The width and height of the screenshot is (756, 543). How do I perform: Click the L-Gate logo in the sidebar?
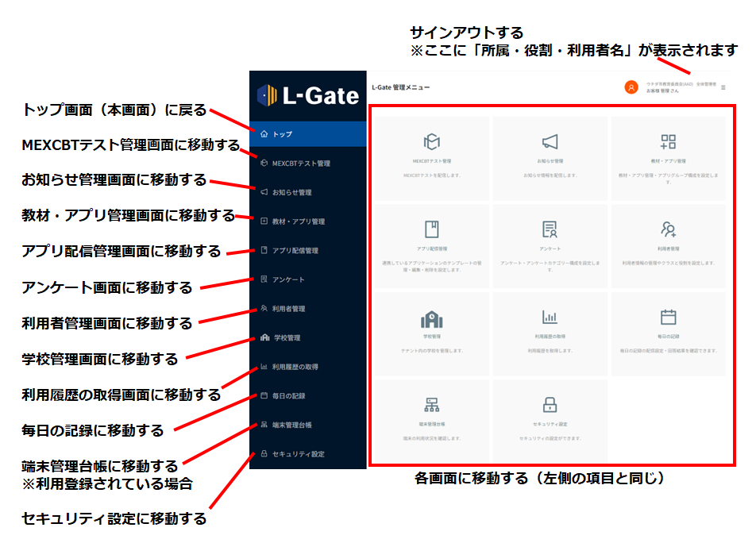tap(308, 95)
